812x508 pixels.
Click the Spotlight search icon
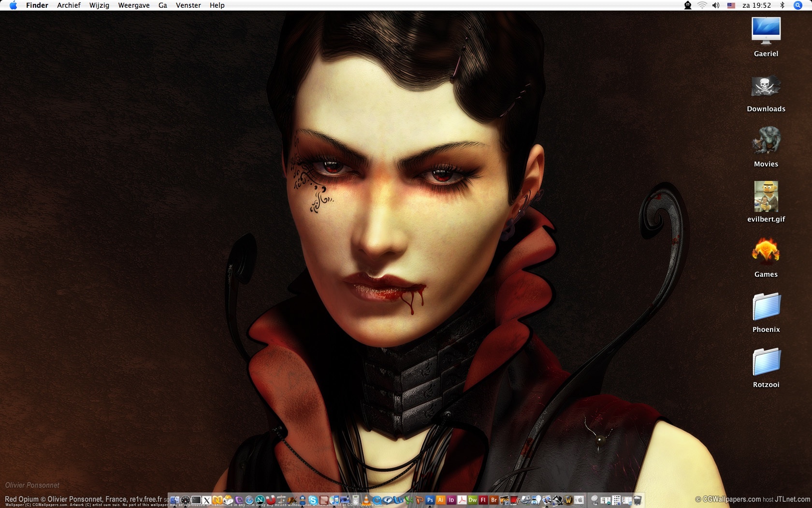798,5
